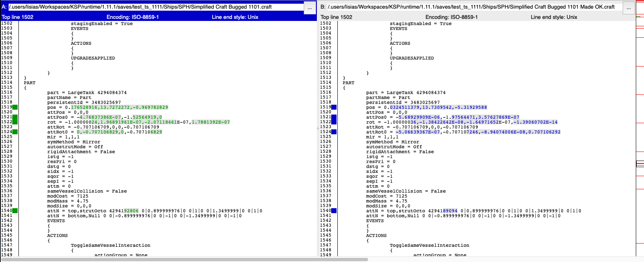Click the green change marker at left line 1519
This screenshot has width=644, height=262.
pos(15,107)
